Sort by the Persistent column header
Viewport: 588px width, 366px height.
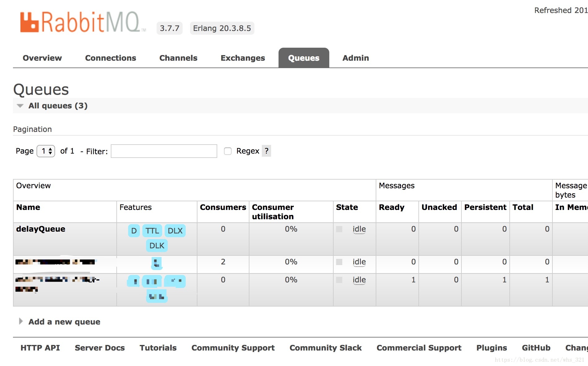(x=486, y=207)
